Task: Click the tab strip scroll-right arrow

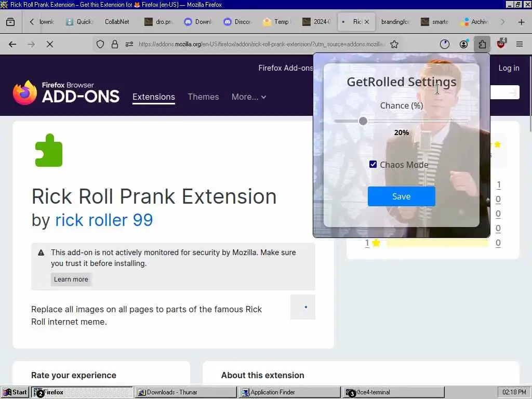Action: pyautogui.click(x=502, y=22)
